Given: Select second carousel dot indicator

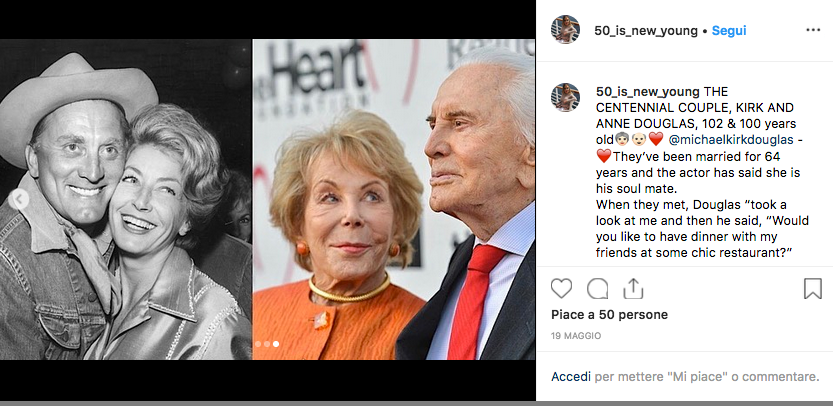Looking at the screenshot, I should click(267, 344).
